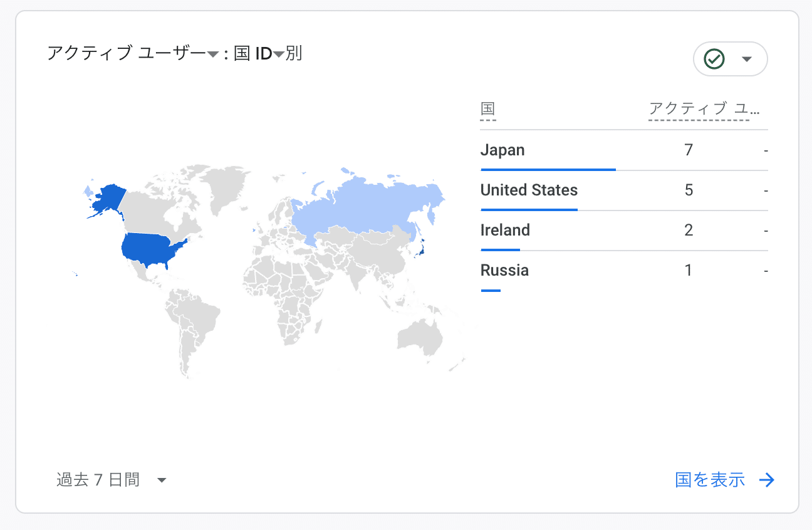
Task: Click the blue bar under Japan
Action: [548, 169]
